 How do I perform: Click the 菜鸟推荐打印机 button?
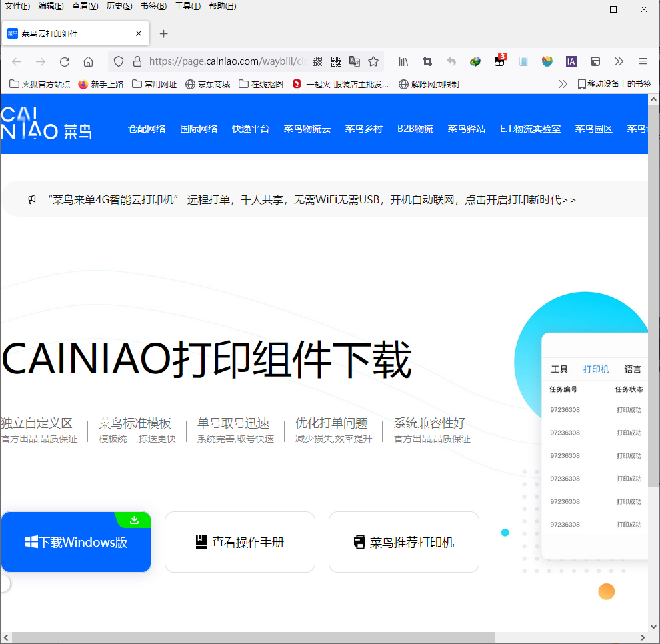pos(403,542)
